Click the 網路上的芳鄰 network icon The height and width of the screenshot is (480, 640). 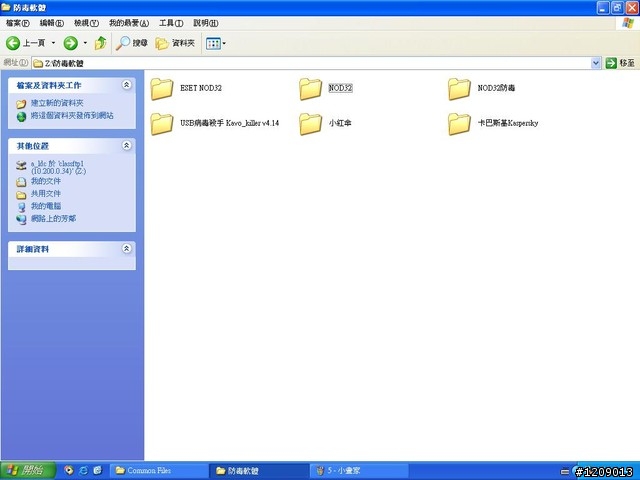pyautogui.click(x=21, y=219)
